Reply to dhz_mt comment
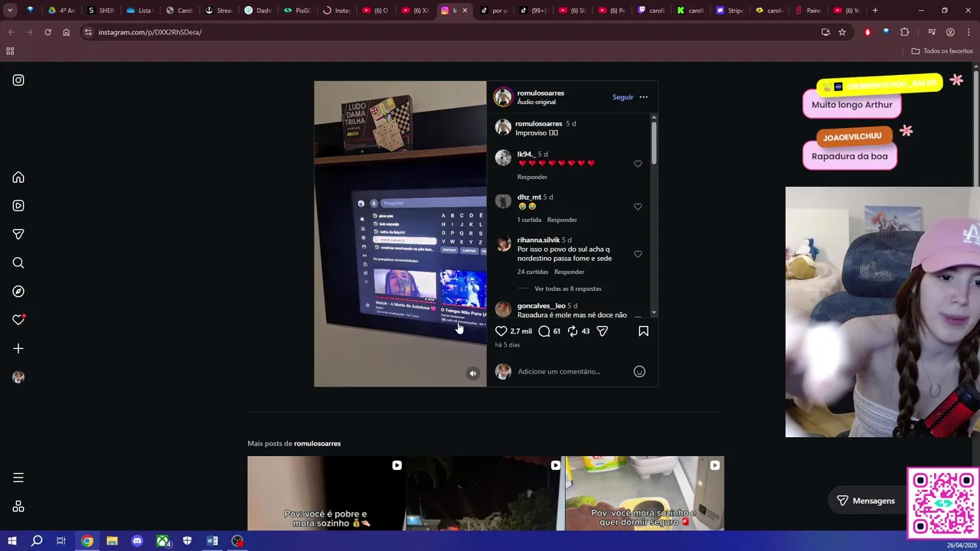The width and height of the screenshot is (980, 551). (x=562, y=220)
